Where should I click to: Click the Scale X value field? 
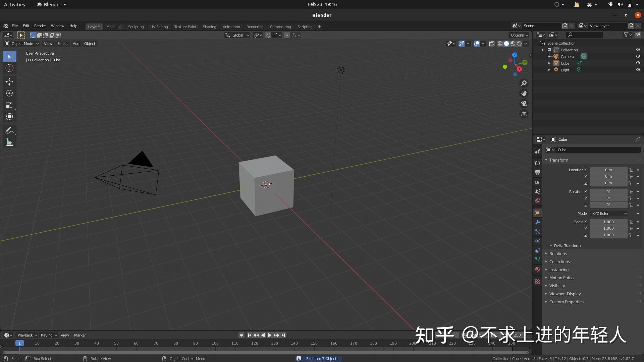click(608, 222)
